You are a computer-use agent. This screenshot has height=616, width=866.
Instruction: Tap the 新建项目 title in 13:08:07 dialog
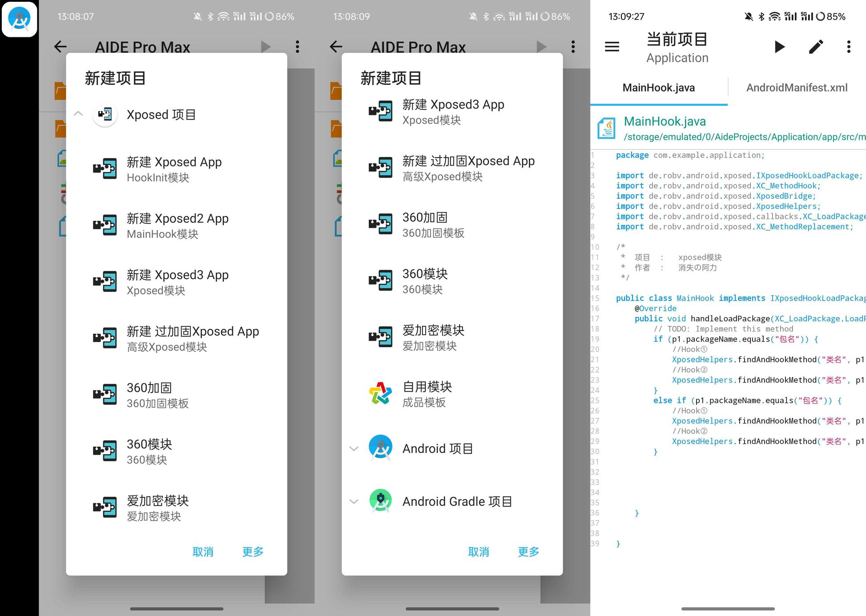115,78
